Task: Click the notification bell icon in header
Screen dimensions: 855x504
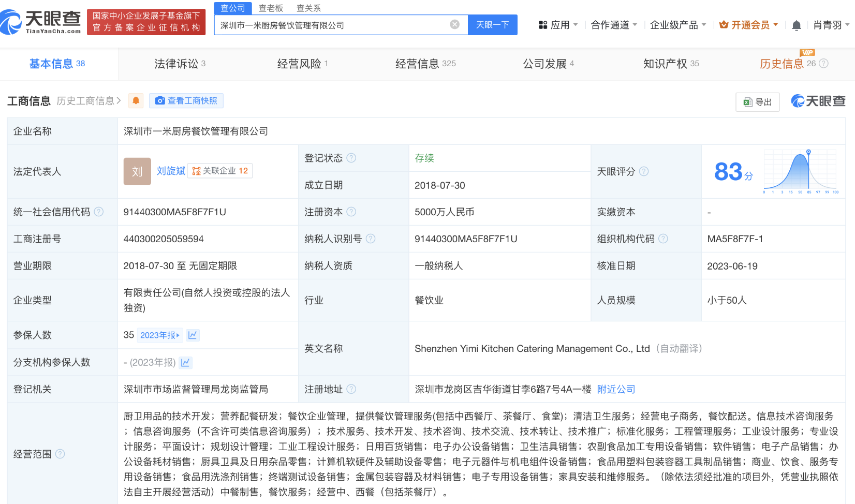Action: coord(797,25)
